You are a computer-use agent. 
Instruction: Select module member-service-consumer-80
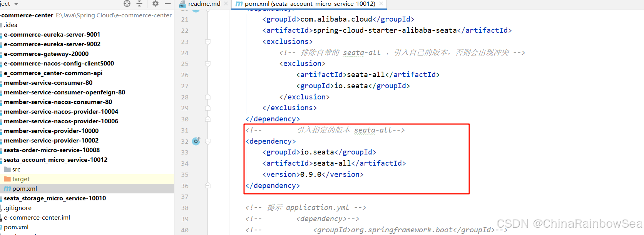[x=48, y=83]
